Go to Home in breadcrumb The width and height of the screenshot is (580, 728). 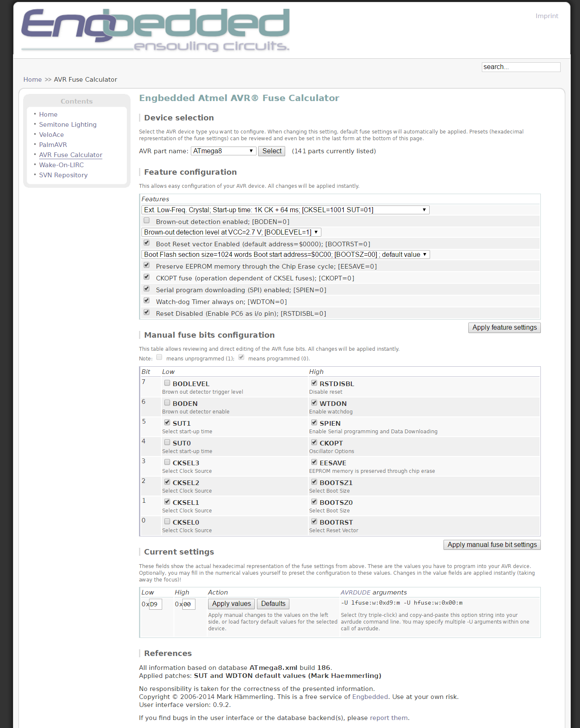point(32,80)
